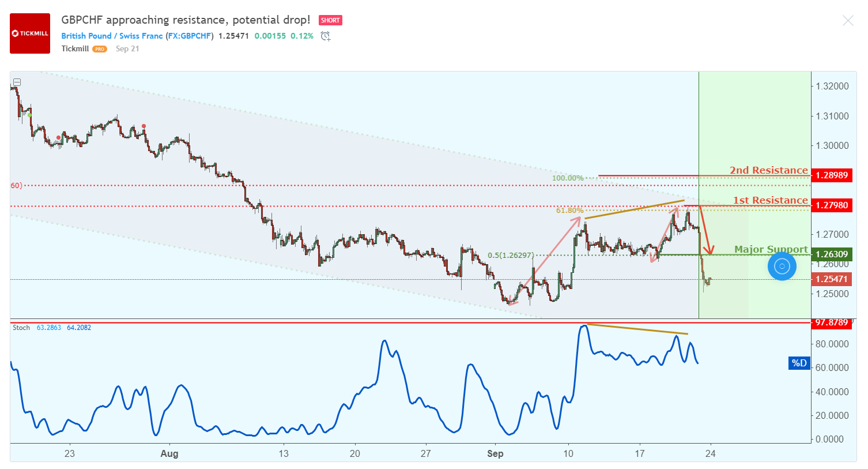Click the 63.2863 Stoch value
This screenshot has height=469, width=868.
(x=49, y=328)
